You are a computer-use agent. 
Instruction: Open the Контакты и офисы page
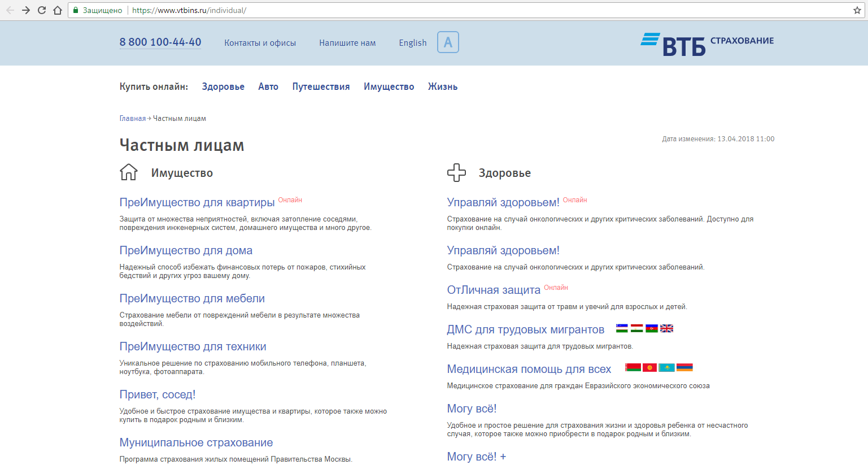tap(260, 43)
